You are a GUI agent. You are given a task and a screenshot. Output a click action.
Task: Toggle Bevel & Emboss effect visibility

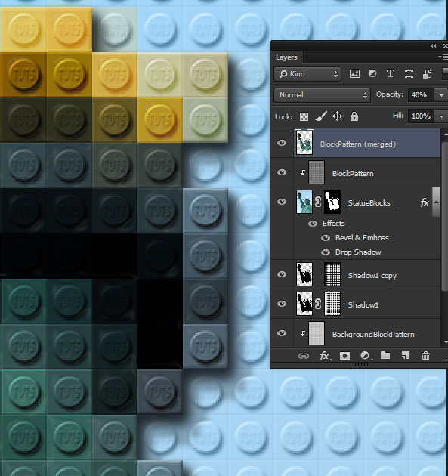click(x=326, y=238)
